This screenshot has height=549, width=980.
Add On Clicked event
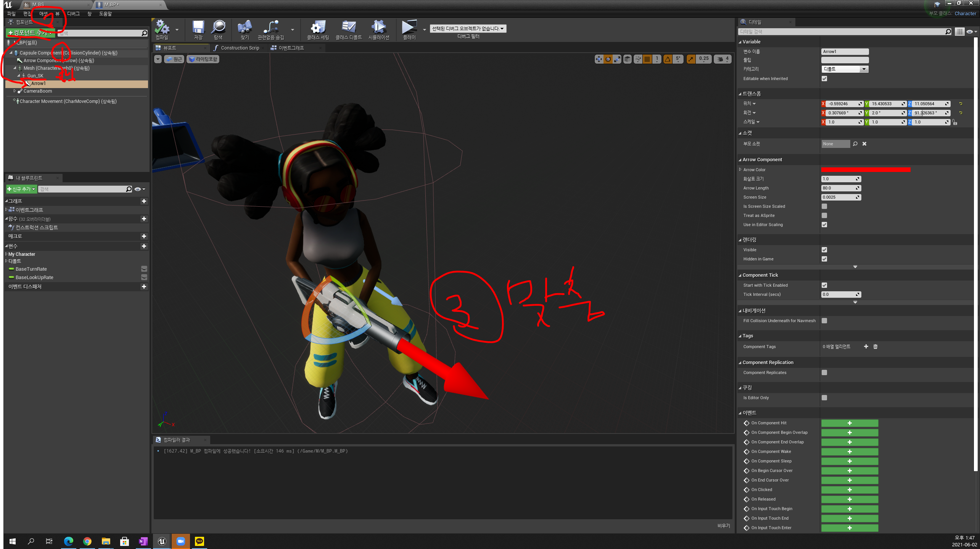(x=850, y=490)
